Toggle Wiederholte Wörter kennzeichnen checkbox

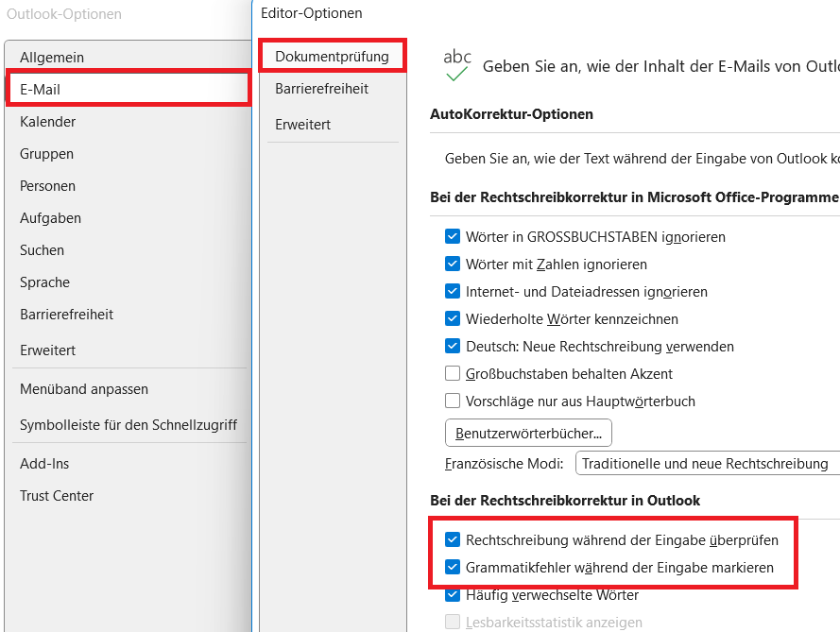tap(453, 318)
